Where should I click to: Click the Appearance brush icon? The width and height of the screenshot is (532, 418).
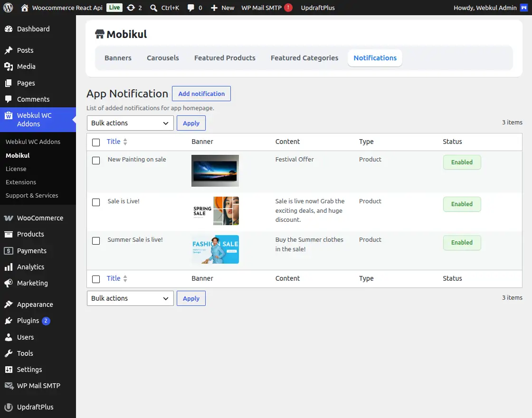(x=9, y=304)
